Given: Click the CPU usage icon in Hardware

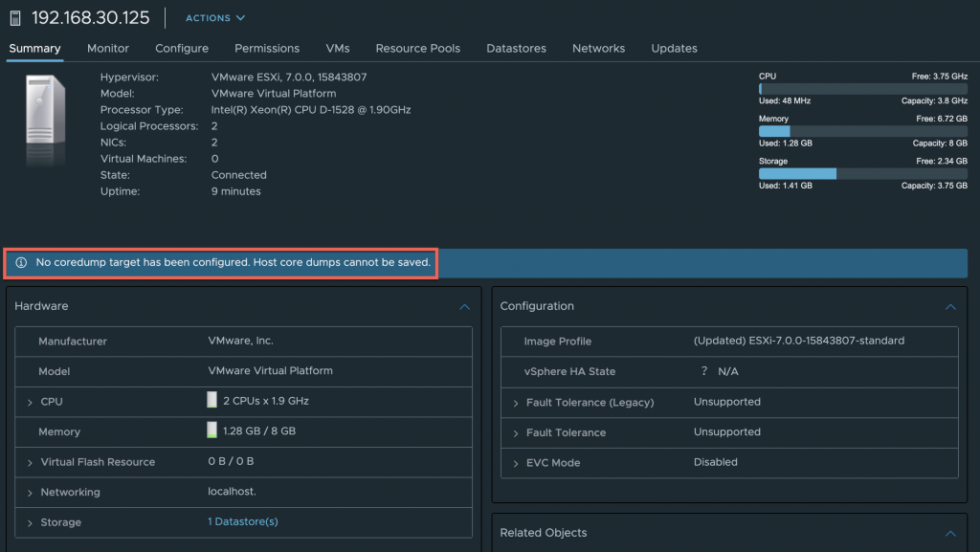Looking at the screenshot, I should (212, 401).
